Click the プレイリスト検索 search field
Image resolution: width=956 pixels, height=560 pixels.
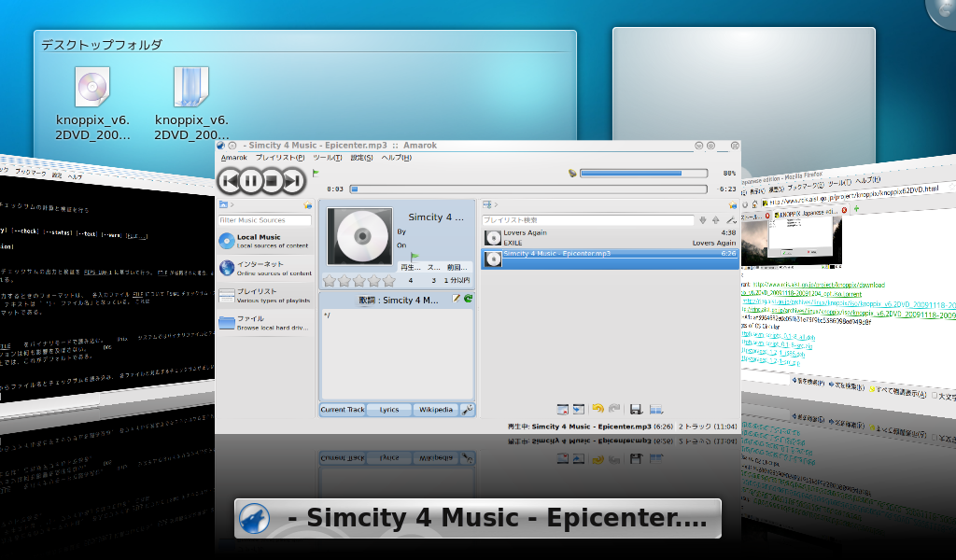(588, 220)
